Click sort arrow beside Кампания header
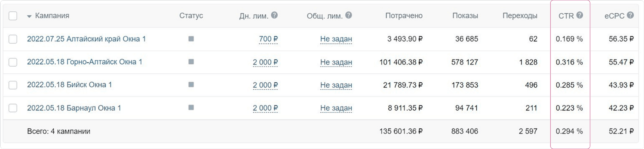This screenshot has height=149, width=644. pyautogui.click(x=29, y=16)
